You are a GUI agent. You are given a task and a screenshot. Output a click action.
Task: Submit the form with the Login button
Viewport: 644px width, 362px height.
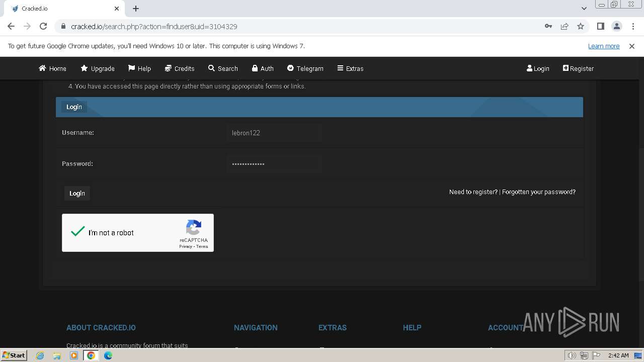(77, 193)
